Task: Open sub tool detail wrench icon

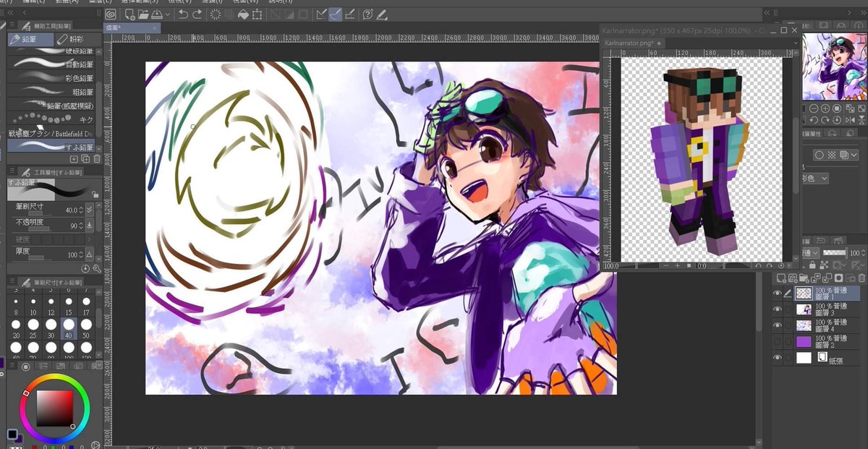Action: pos(96,269)
